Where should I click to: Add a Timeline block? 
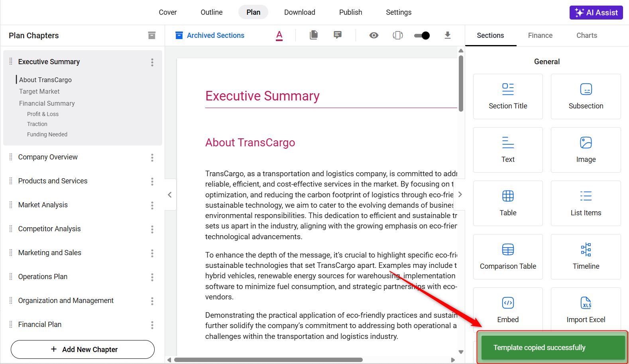[x=586, y=257]
